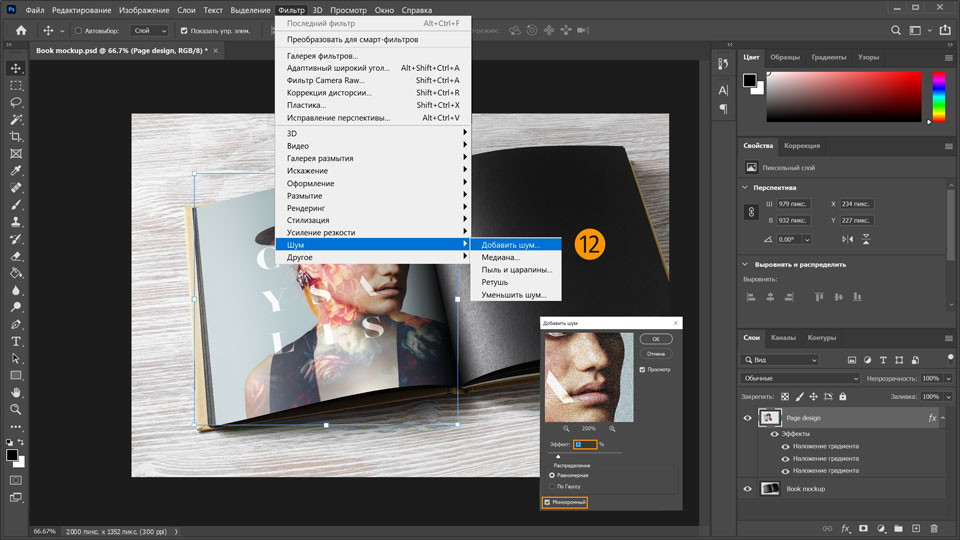Select the Path Selection arrow tool
Image resolution: width=960 pixels, height=540 pixels.
pyautogui.click(x=16, y=359)
